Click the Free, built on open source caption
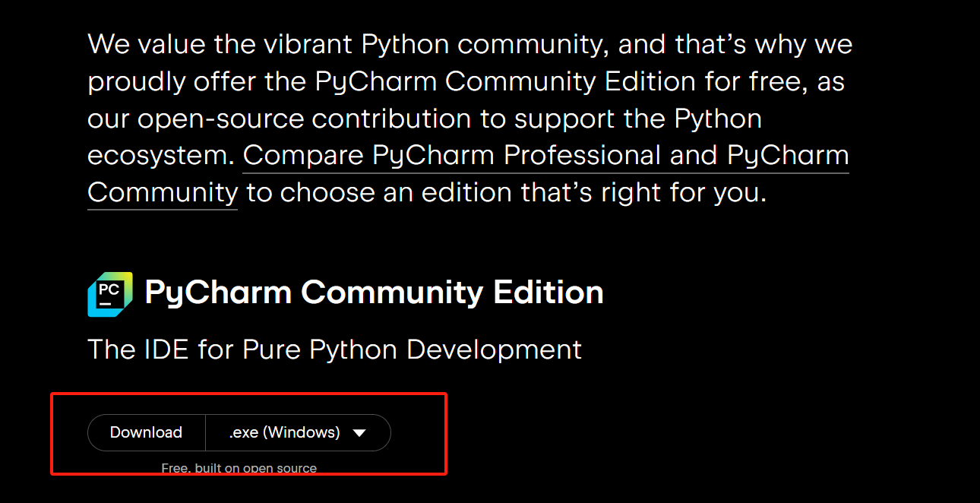Screen dimensions: 980x503 (239, 468)
